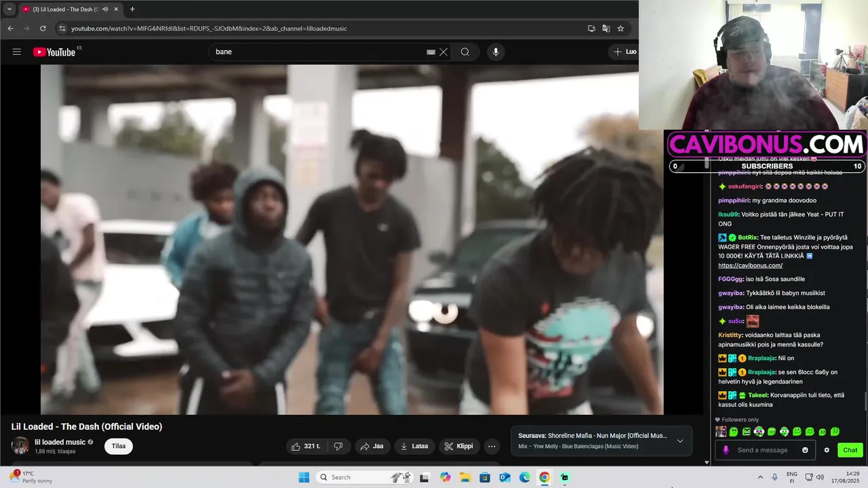
Task: Reload the YouTube page
Action: coord(43,28)
